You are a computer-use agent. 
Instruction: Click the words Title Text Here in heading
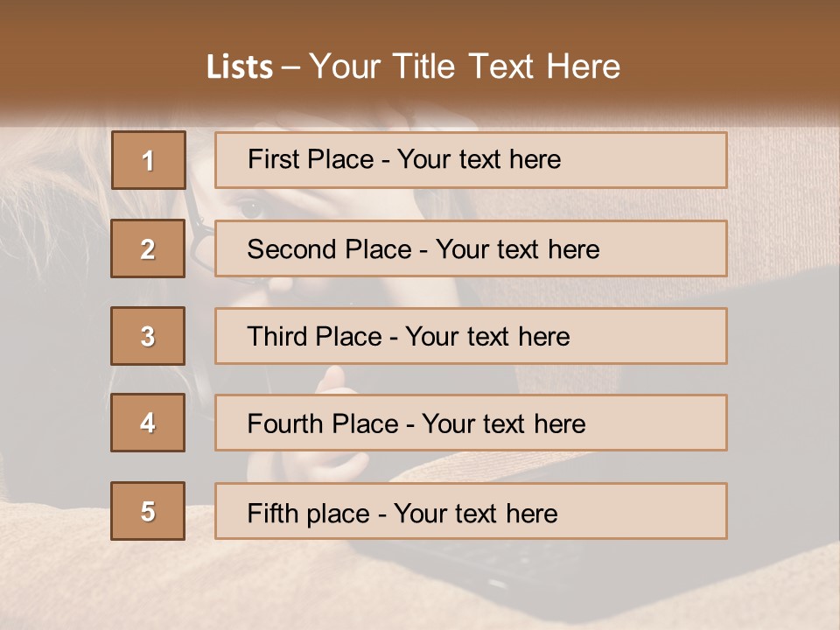pos(507,66)
